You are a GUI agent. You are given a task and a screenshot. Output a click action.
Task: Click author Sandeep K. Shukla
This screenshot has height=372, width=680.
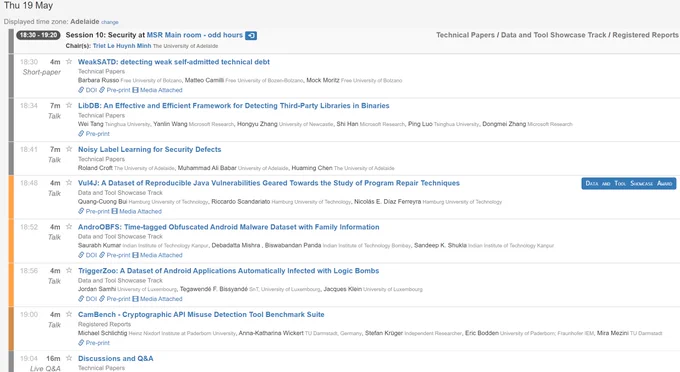[440, 246]
